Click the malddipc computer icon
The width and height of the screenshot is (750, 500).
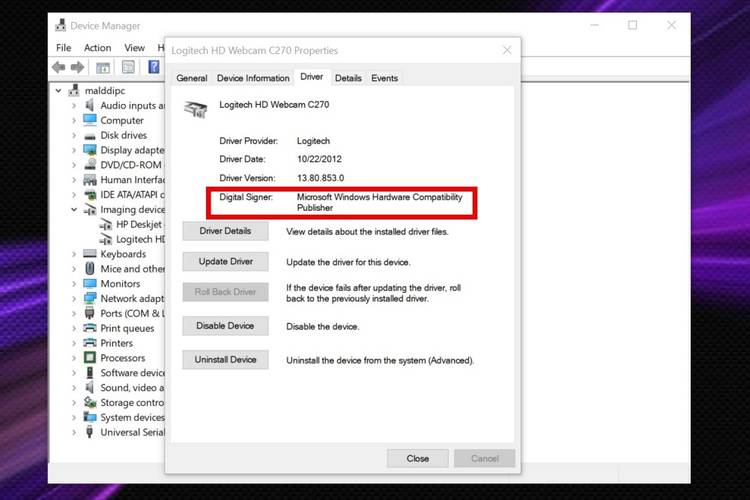pos(75,90)
